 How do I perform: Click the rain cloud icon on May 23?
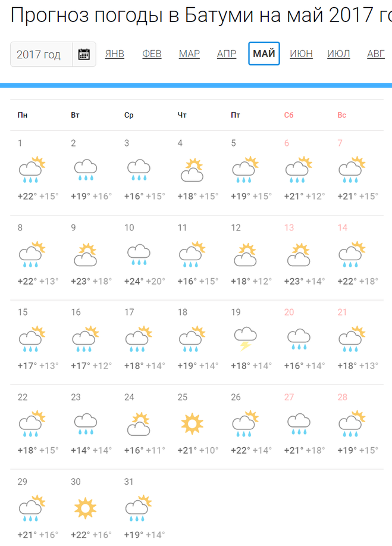(x=85, y=423)
